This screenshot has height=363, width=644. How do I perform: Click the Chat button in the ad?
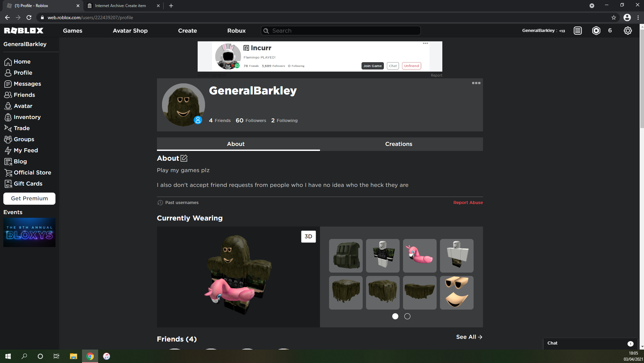[x=393, y=66]
